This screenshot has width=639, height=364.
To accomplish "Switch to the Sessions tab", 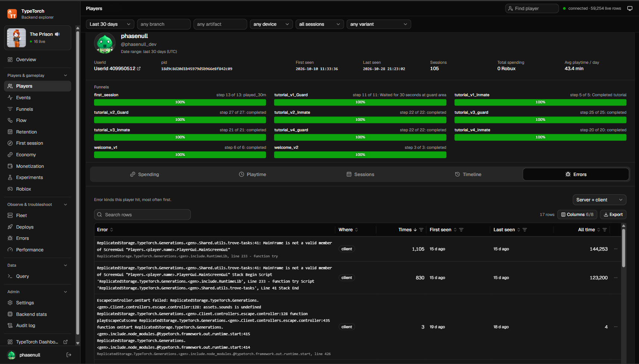I will pyautogui.click(x=361, y=175).
